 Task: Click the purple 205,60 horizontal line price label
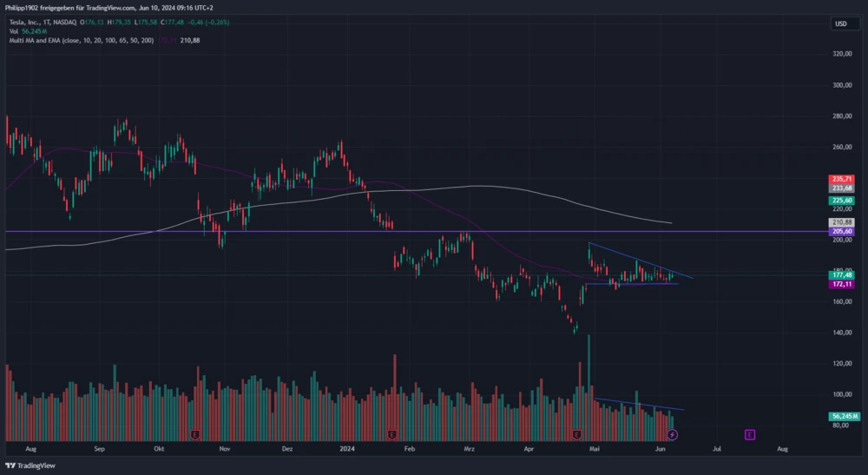(842, 232)
